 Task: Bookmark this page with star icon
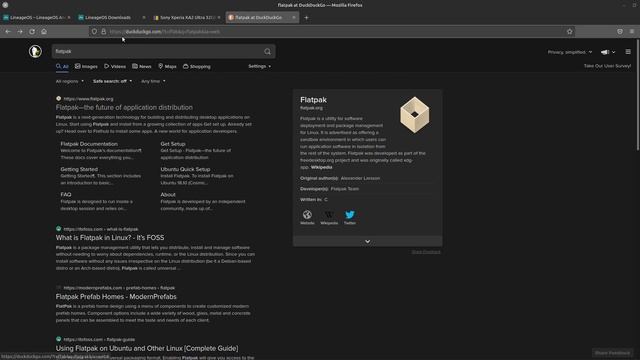pos(569,31)
